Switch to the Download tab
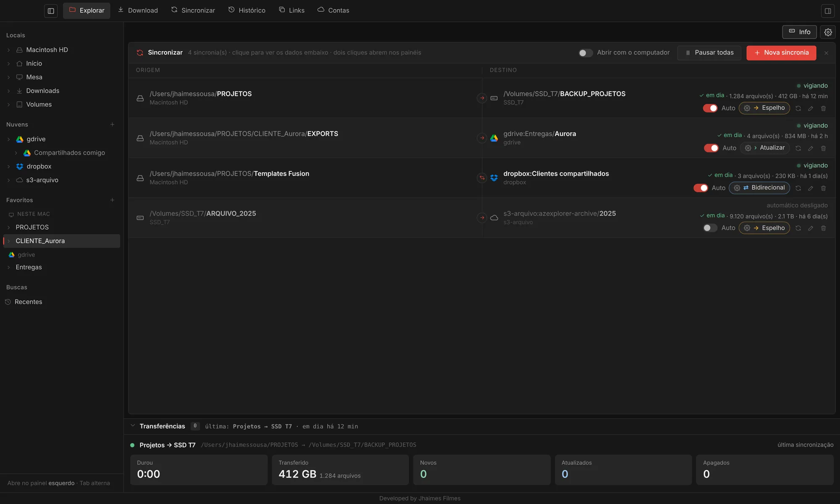Viewport: 840px width, 504px height. pyautogui.click(x=138, y=10)
